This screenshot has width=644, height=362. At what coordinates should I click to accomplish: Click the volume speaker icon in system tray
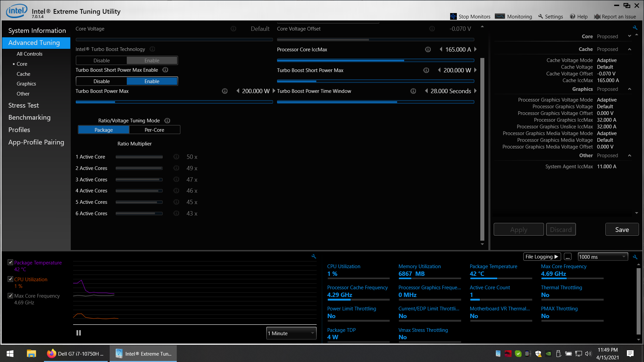click(x=588, y=354)
